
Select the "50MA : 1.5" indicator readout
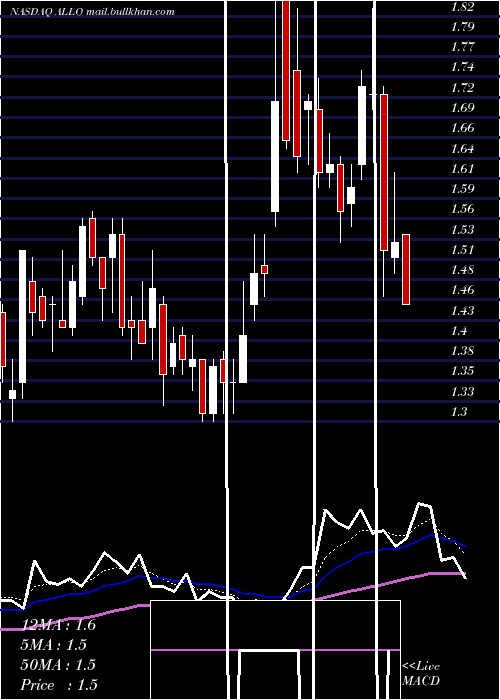[x=58, y=665]
